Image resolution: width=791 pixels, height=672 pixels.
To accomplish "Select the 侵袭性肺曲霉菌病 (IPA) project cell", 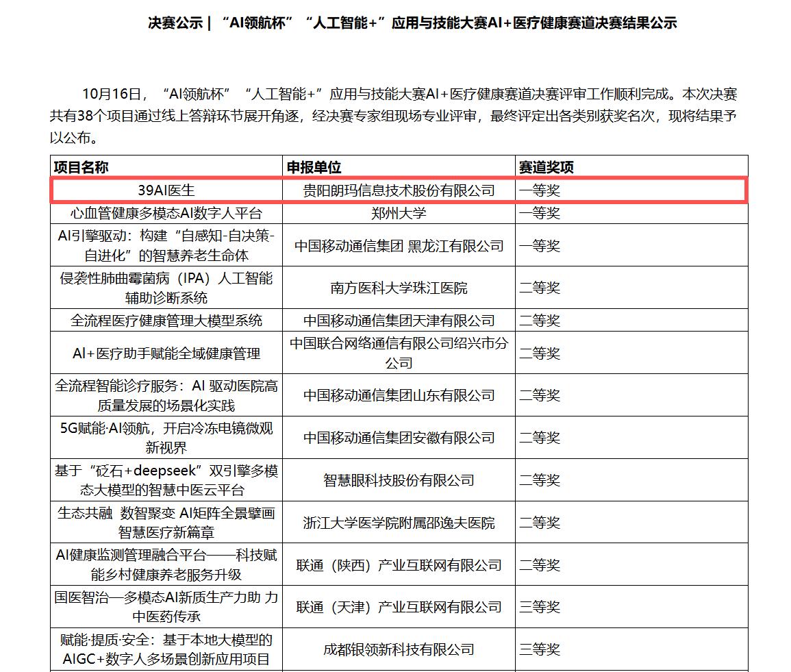I will point(166,288).
